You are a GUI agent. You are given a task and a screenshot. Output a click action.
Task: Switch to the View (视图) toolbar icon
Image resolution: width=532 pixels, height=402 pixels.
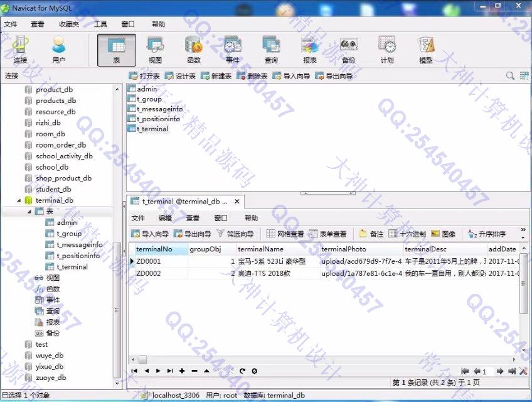point(155,50)
